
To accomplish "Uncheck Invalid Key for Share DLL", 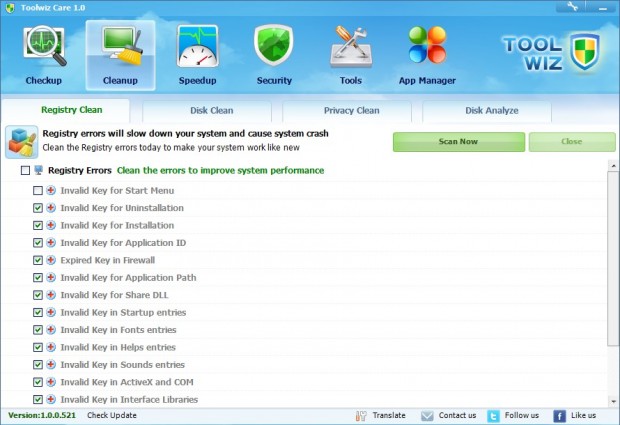I will pos(38,295).
